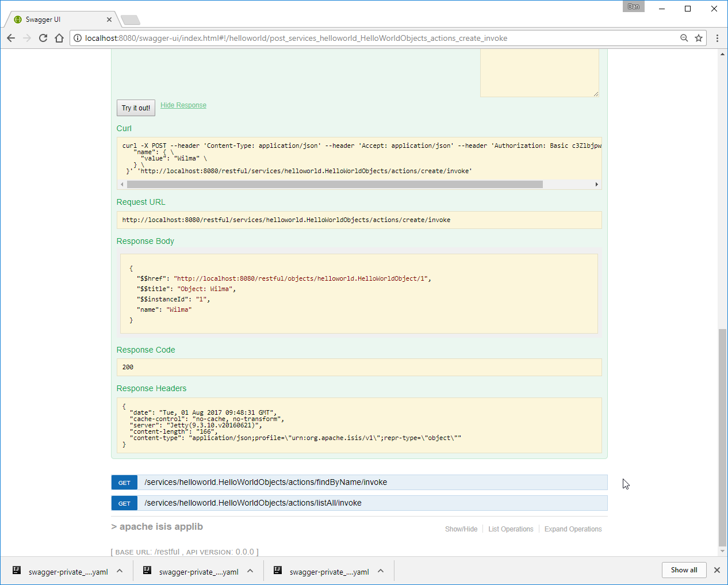
Task: Open the Chrome three-dot menu
Action: 717,38
